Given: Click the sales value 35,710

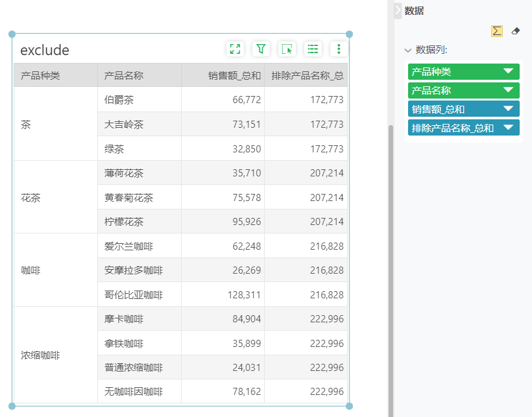Looking at the screenshot, I should point(247,173).
